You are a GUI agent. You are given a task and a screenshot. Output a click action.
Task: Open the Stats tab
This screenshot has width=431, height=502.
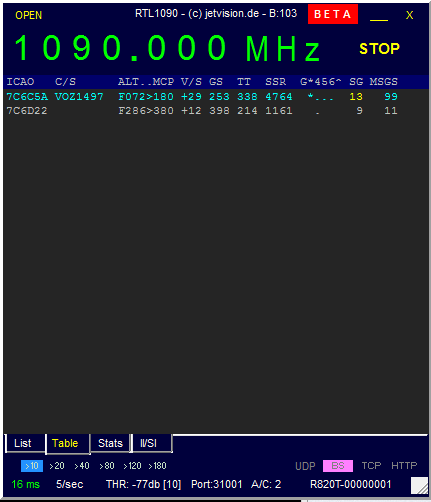click(x=110, y=443)
